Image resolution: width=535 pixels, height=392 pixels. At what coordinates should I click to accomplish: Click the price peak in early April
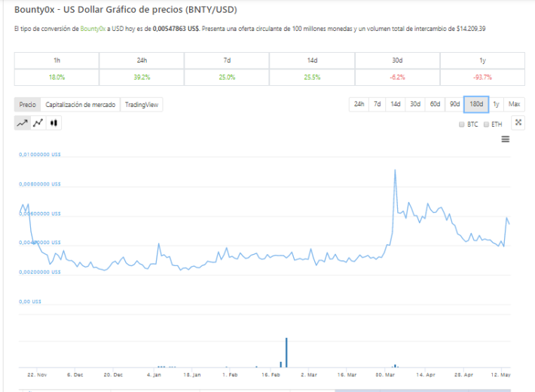pyautogui.click(x=395, y=170)
